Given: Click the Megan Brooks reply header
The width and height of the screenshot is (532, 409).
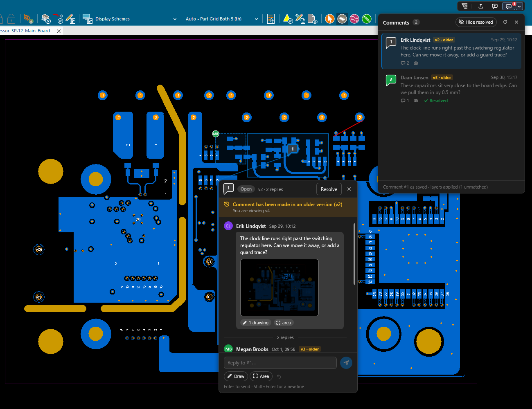Looking at the screenshot, I should [x=272, y=349].
